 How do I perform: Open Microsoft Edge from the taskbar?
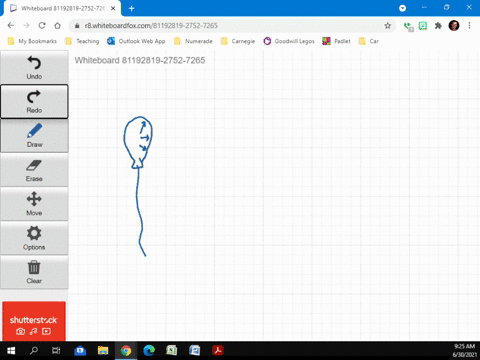click(149, 350)
